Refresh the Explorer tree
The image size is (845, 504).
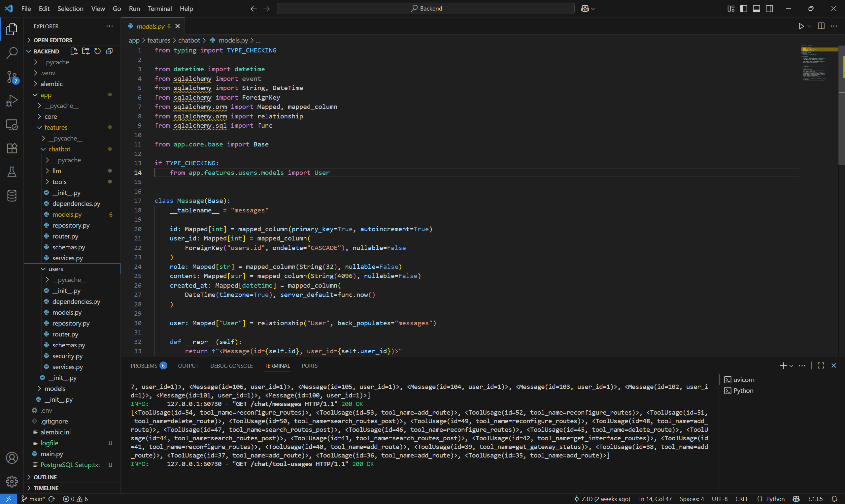(x=97, y=51)
